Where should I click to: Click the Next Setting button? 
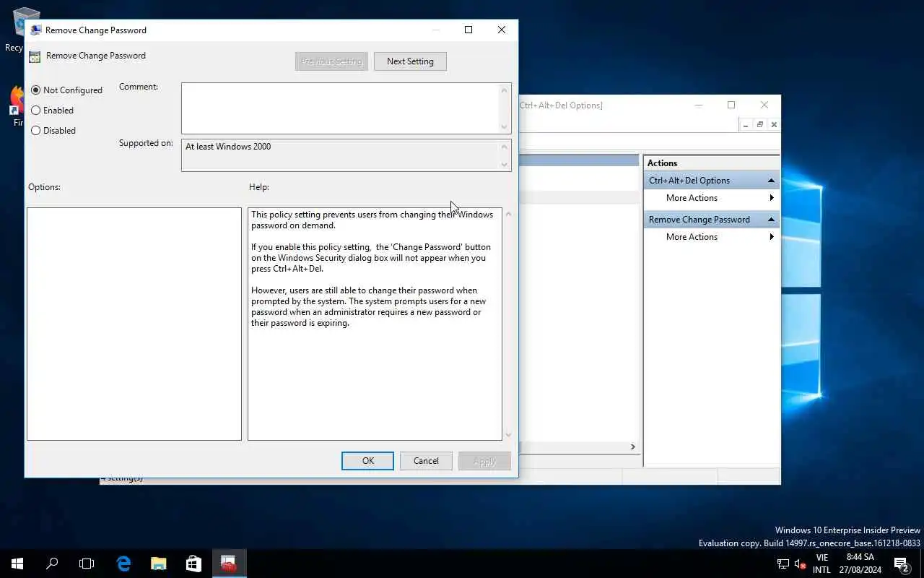click(x=410, y=61)
